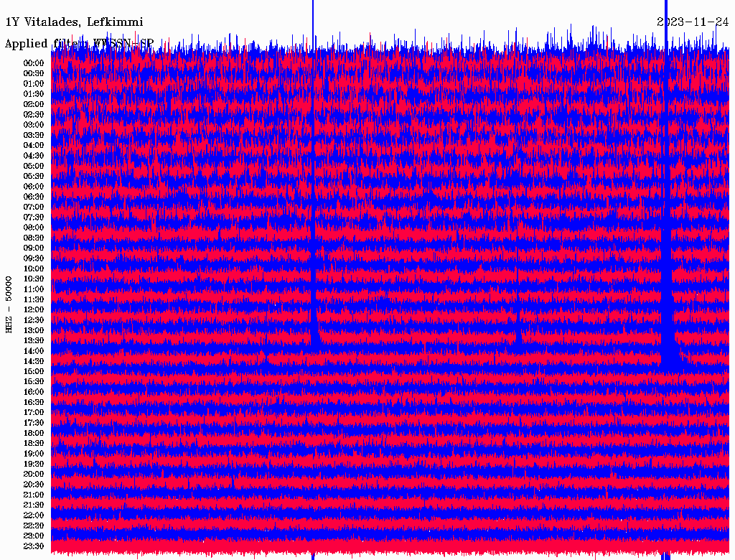Select the 22:30 time row label
Screen dimensions: 735x560
[34, 526]
